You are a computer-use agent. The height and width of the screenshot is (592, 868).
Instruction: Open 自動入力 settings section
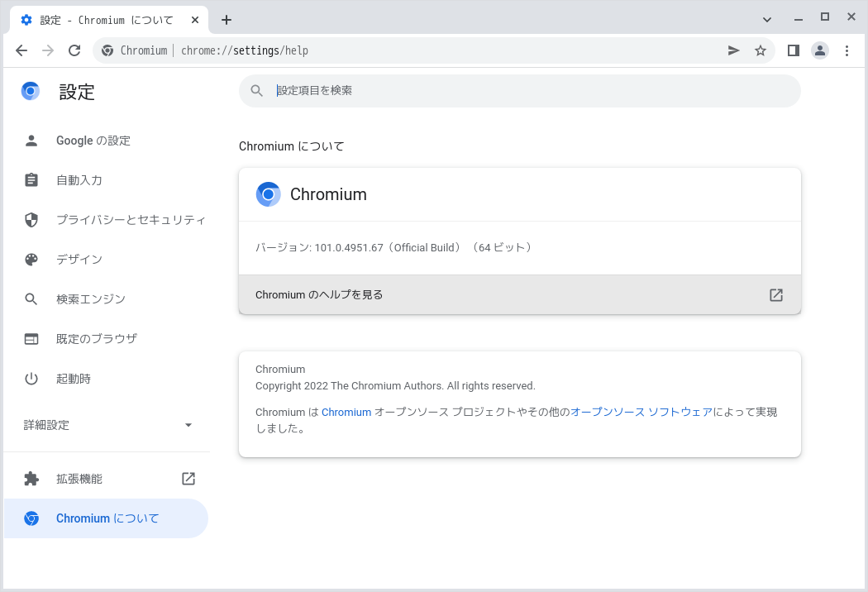point(106,180)
